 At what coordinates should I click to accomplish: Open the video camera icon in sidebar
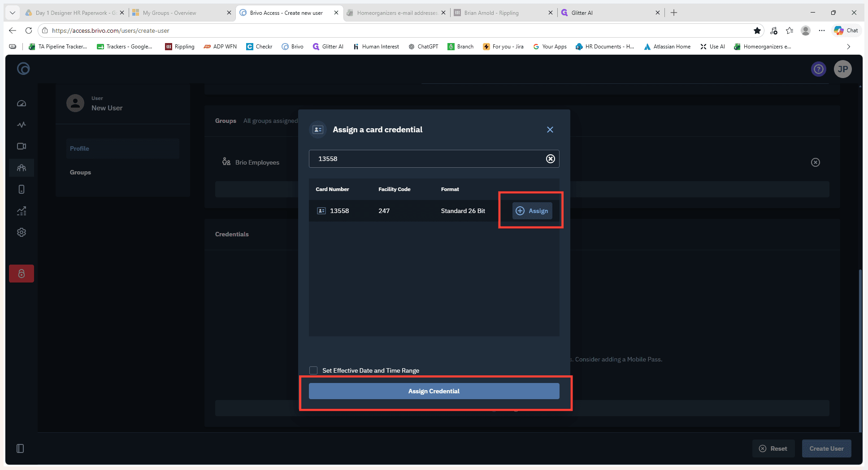pos(22,146)
